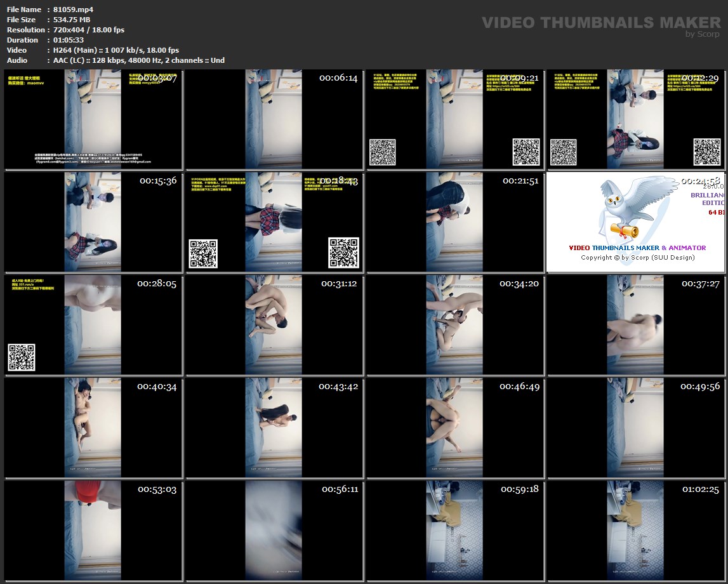Click the AAC (LC) audio info line

pyautogui.click(x=139, y=60)
